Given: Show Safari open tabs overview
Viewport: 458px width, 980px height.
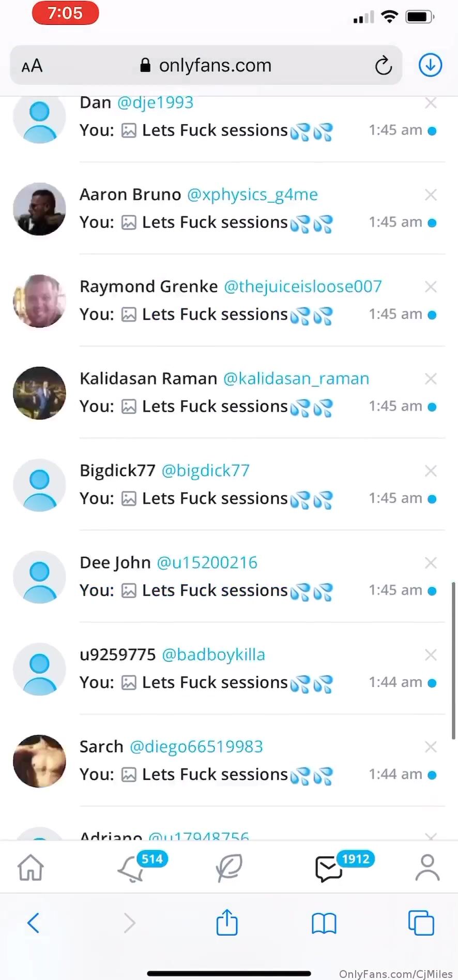Looking at the screenshot, I should tap(421, 923).
